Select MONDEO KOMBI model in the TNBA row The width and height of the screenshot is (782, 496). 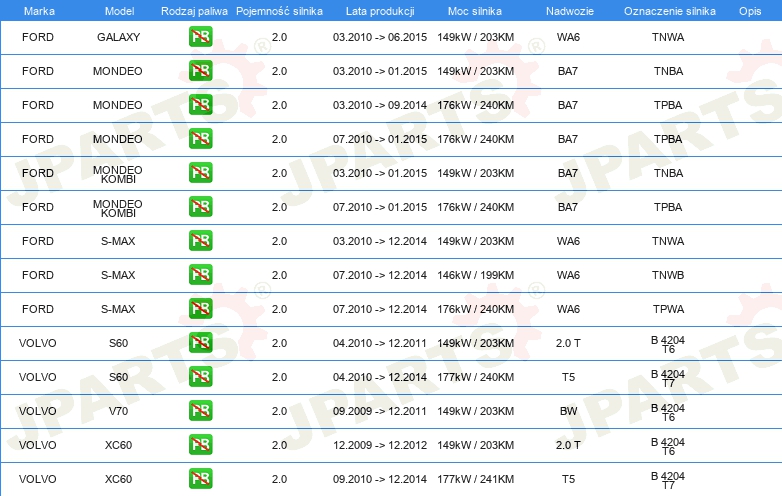click(x=118, y=174)
